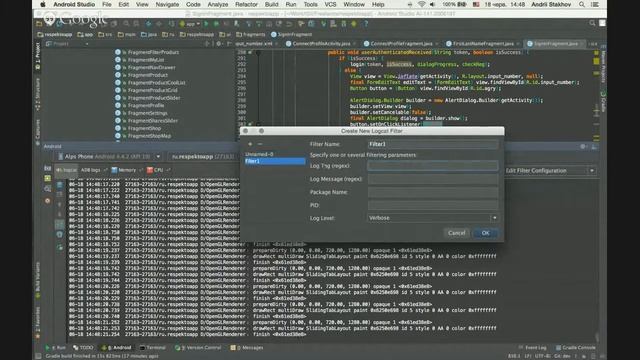Open the Navigate menu

click(x=167, y=4)
